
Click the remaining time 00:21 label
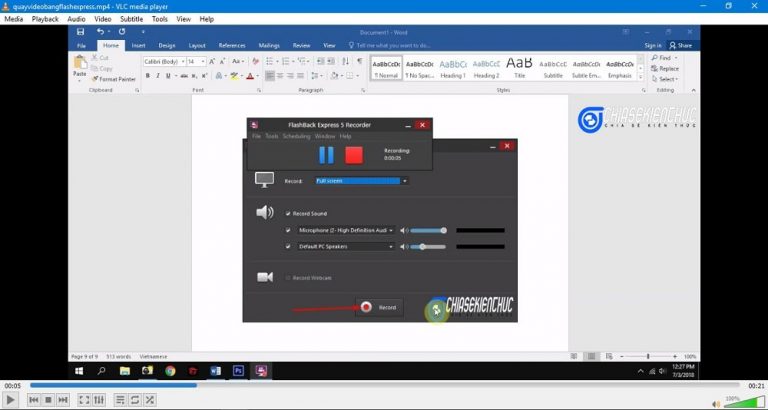click(x=756, y=386)
